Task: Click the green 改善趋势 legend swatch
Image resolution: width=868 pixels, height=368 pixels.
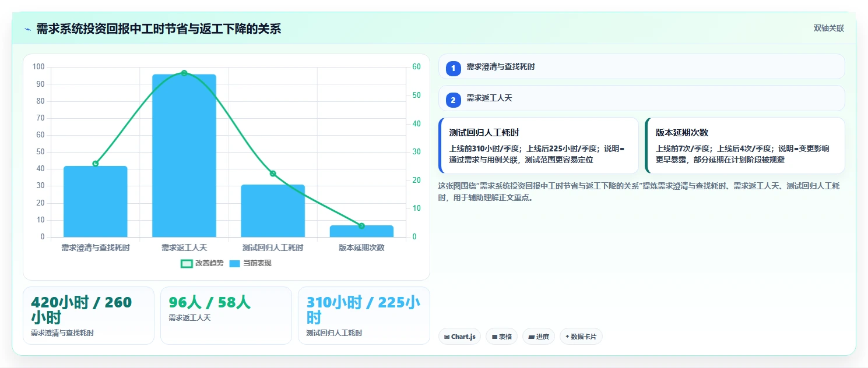Action: [x=187, y=263]
